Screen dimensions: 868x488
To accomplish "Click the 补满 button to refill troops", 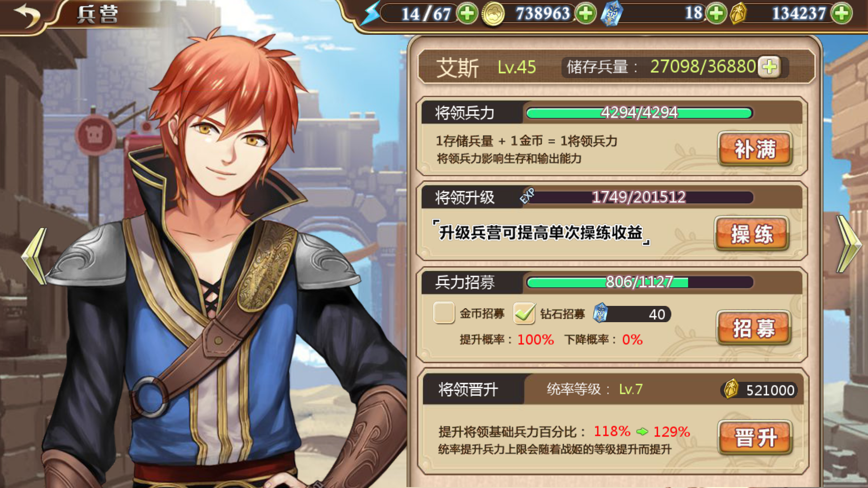I will [755, 149].
